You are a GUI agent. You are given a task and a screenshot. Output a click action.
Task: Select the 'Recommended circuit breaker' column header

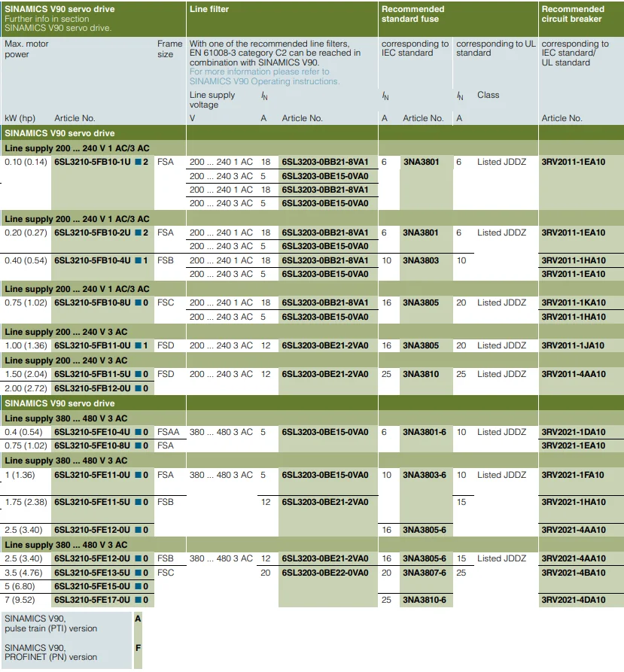pyautogui.click(x=573, y=14)
